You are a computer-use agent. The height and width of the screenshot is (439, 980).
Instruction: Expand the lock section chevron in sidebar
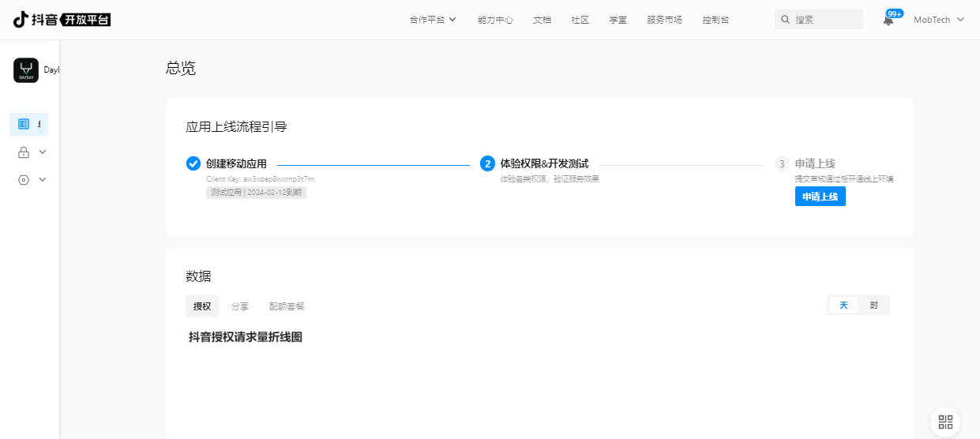point(43,152)
